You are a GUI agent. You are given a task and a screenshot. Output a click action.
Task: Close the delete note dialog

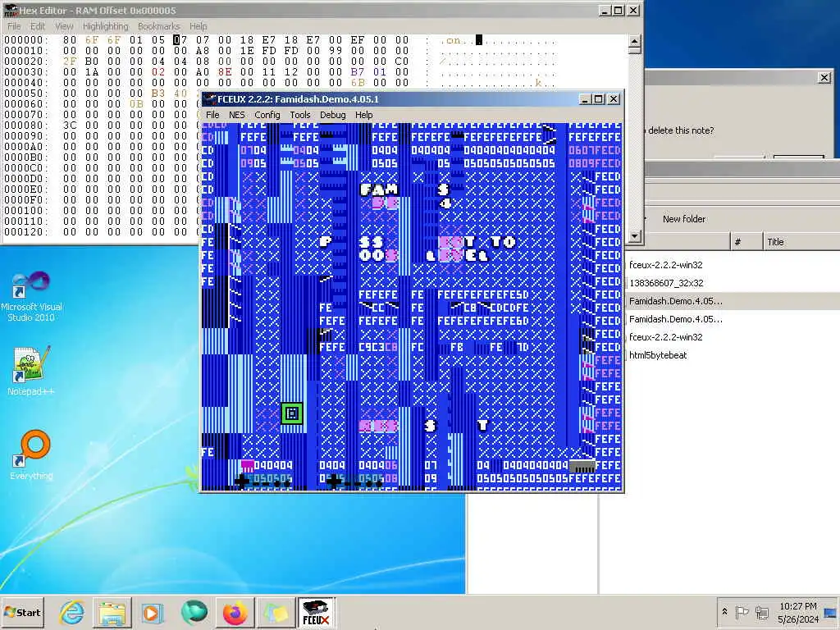click(824, 78)
